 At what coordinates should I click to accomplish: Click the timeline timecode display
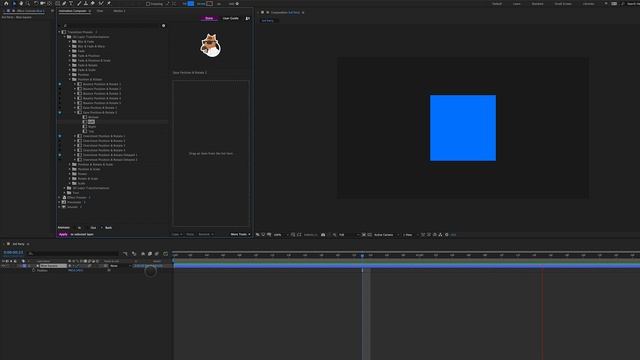13,253
